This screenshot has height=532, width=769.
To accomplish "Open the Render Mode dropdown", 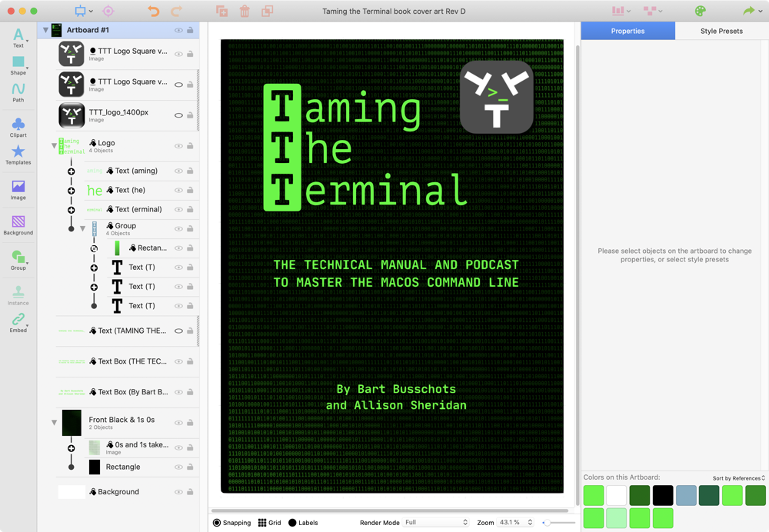I will tap(436, 523).
